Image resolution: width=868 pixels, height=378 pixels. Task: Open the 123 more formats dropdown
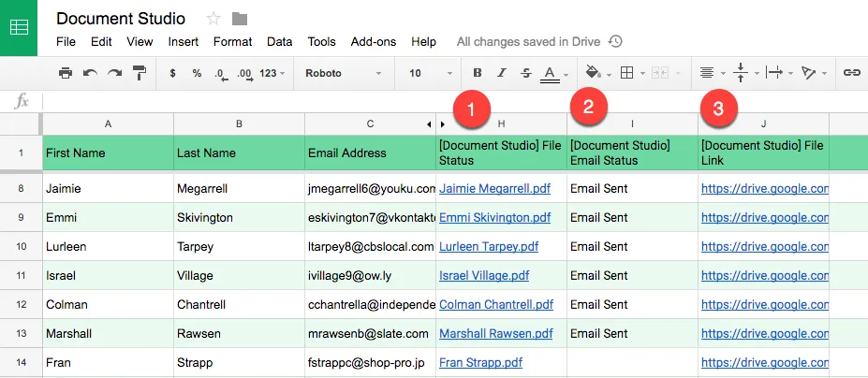272,73
